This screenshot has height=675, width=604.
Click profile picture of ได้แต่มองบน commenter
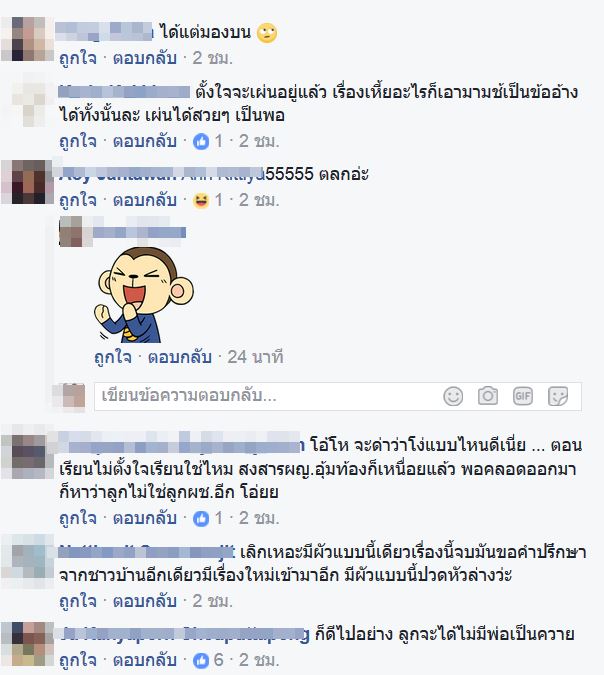click(x=28, y=39)
